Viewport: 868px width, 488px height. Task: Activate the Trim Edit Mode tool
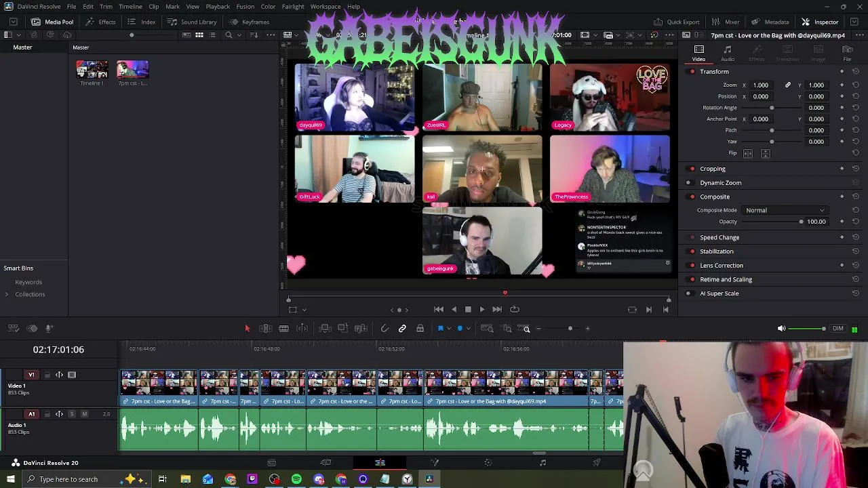click(266, 329)
